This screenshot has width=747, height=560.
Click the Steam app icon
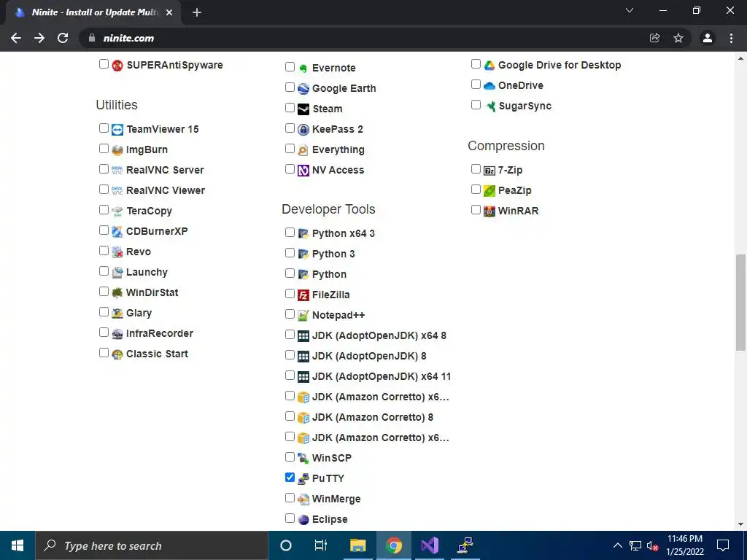[x=303, y=109]
